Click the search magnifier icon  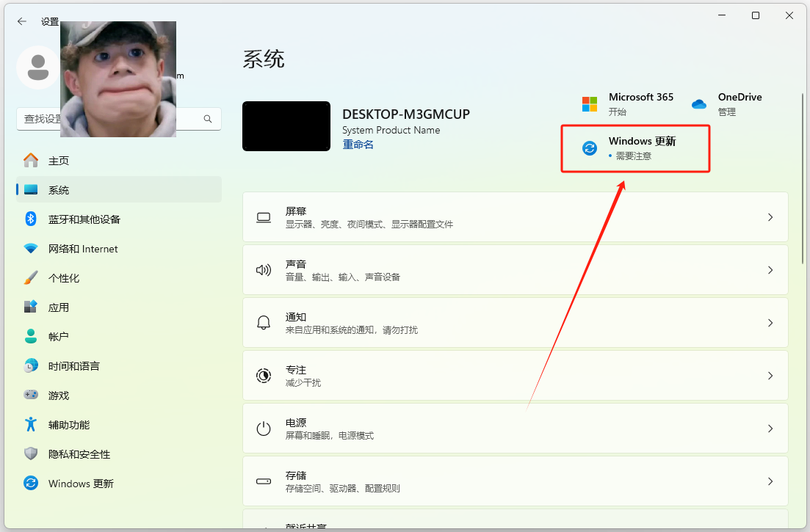[208, 119]
